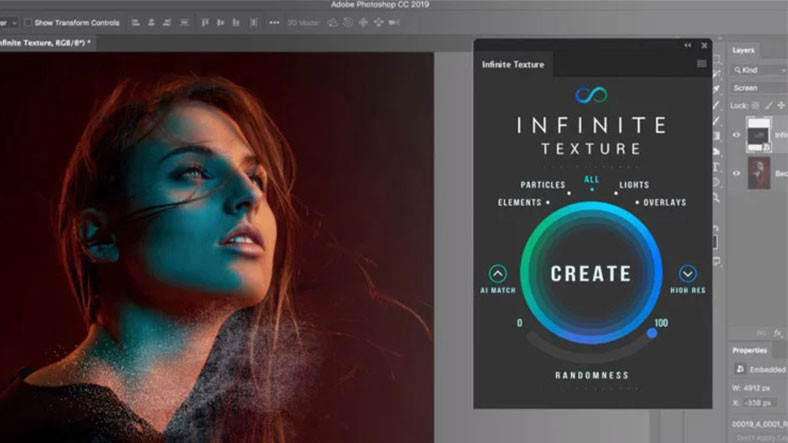Choose the PARTICLES texture category

click(x=543, y=185)
